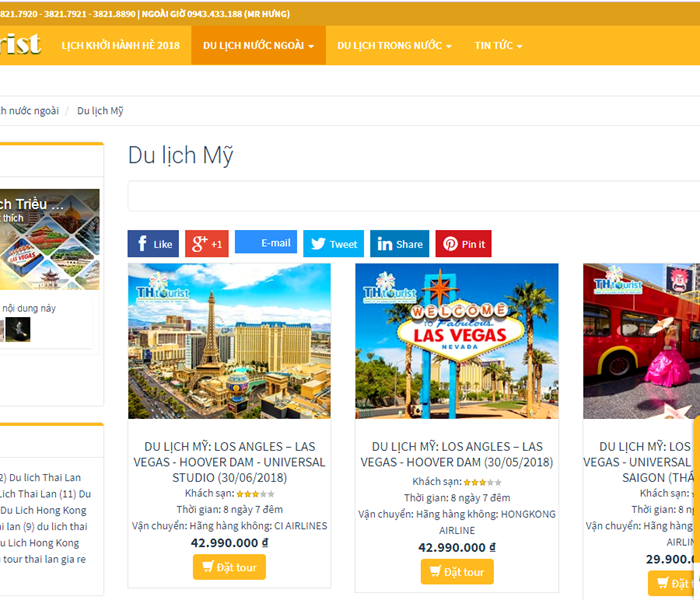Open the red double-decker bus tour image
700x600 pixels.
pyautogui.click(x=642, y=341)
